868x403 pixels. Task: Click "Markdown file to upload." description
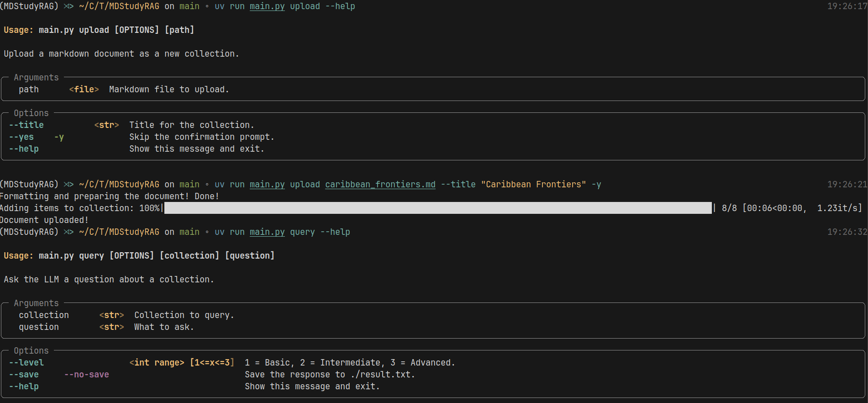[169, 89]
